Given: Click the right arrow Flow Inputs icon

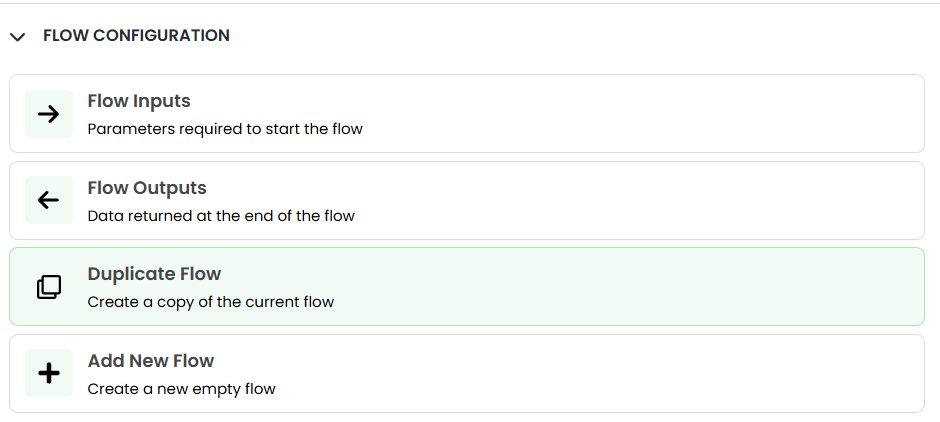Looking at the screenshot, I should (x=48, y=114).
